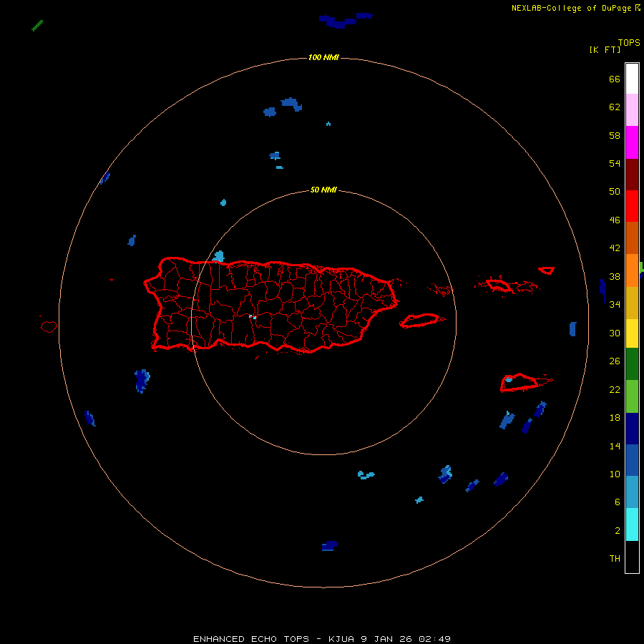Click legend value "10"

pyautogui.click(x=615, y=474)
